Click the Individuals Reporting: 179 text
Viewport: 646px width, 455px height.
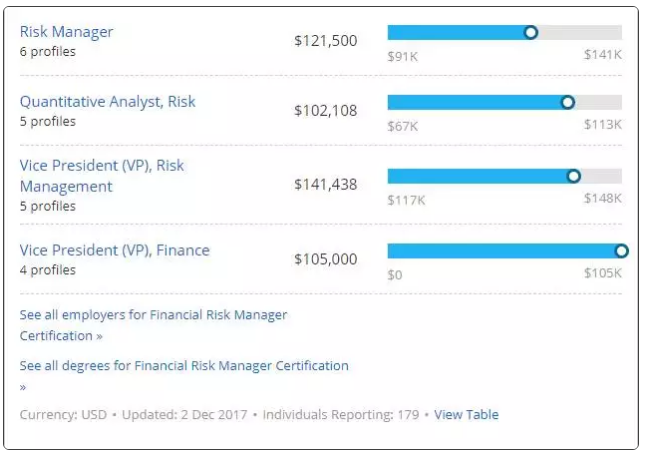341,414
